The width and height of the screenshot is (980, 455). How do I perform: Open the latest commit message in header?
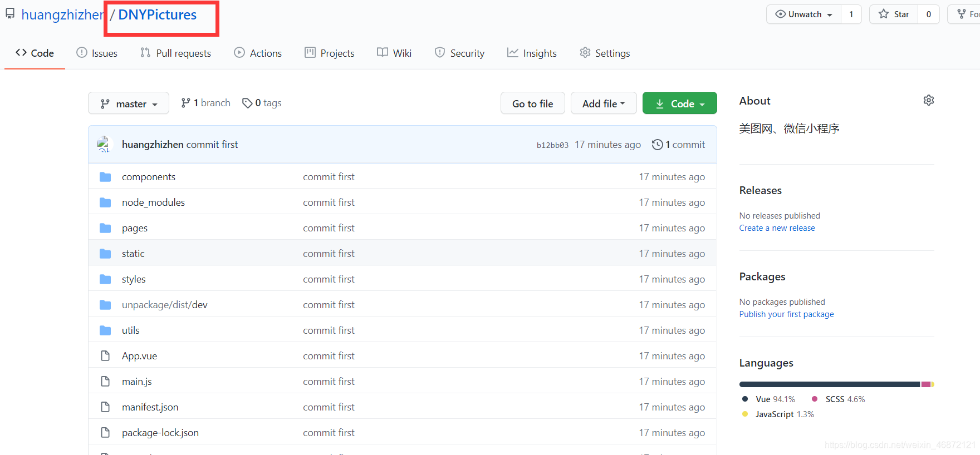(212, 145)
